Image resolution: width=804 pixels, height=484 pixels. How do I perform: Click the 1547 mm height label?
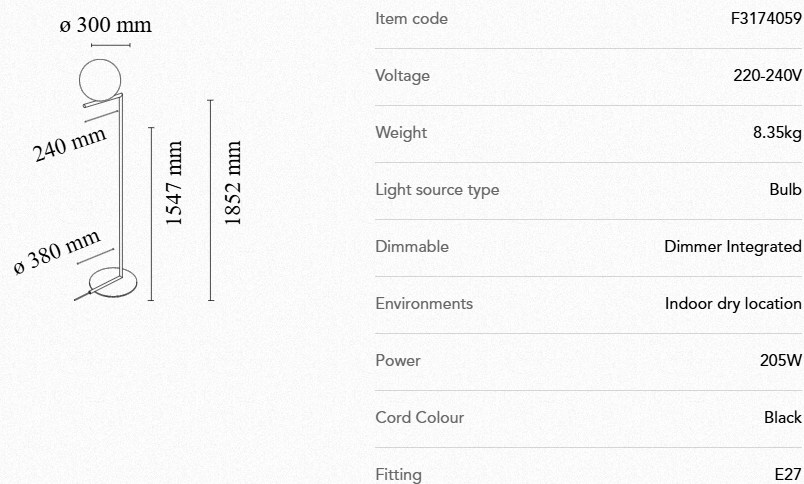tap(175, 183)
